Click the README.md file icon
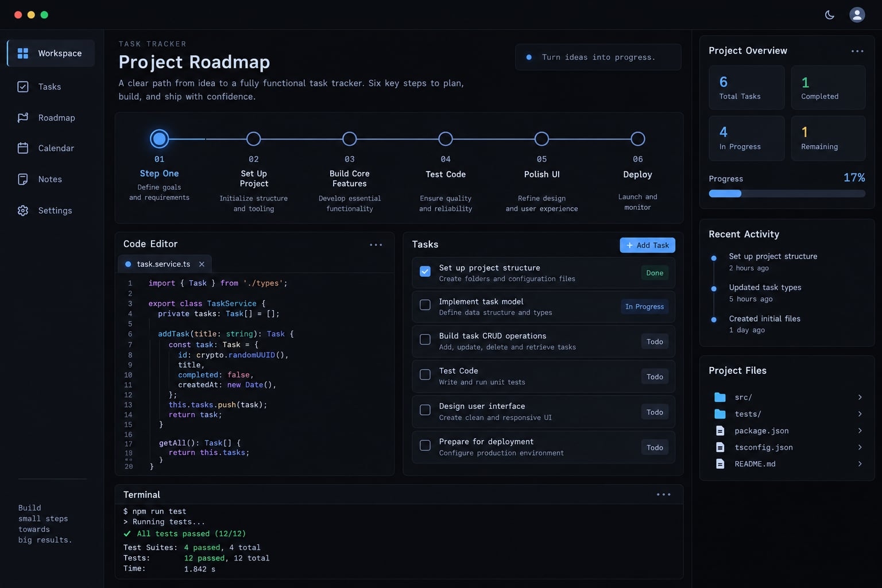The height and width of the screenshot is (588, 882). (720, 464)
